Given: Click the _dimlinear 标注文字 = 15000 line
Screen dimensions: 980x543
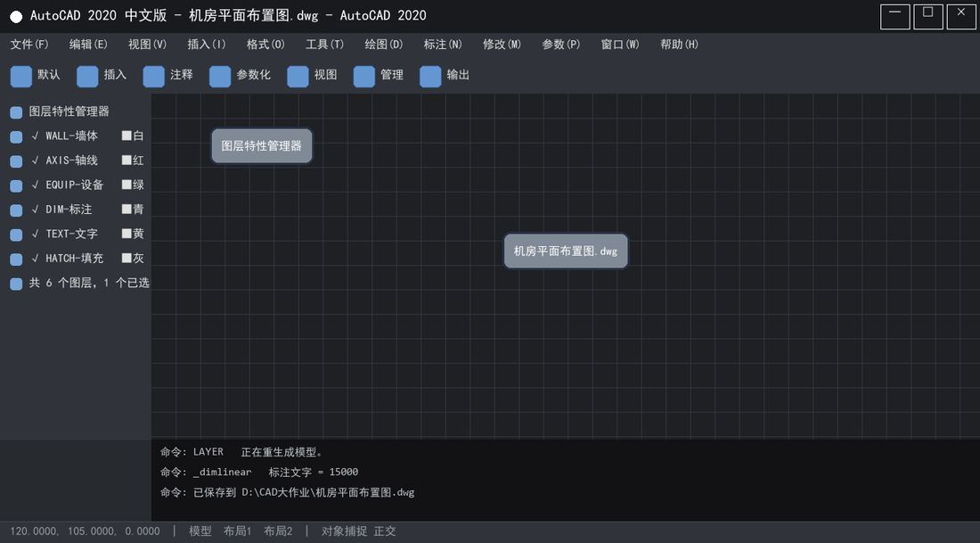Looking at the screenshot, I should coord(259,472).
